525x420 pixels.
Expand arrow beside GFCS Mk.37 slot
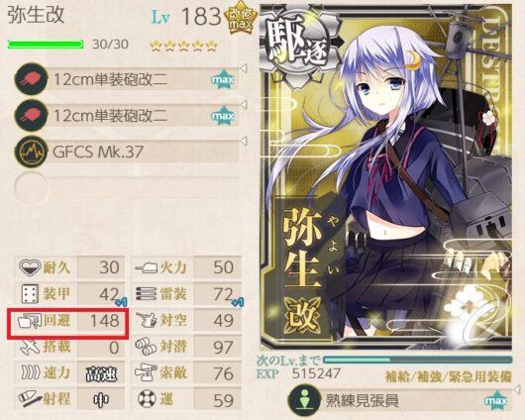tap(244, 141)
